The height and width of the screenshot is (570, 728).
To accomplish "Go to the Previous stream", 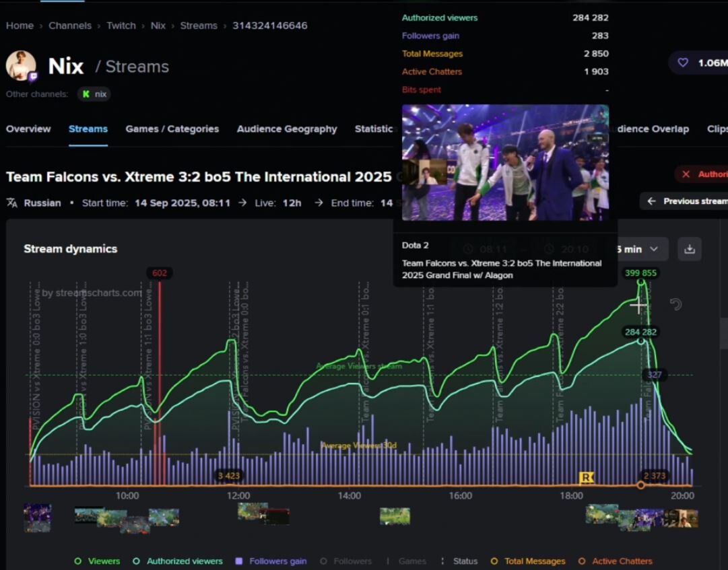I will (x=687, y=201).
